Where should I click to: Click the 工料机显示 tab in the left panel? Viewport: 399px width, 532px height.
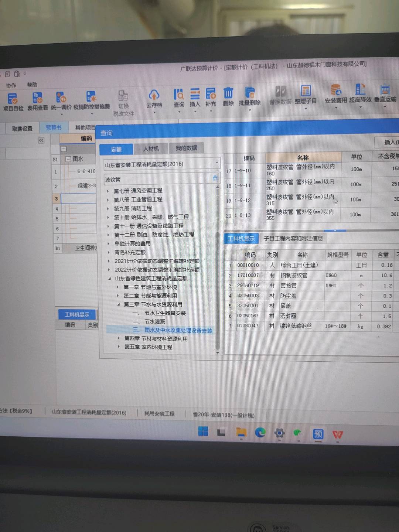click(77, 314)
